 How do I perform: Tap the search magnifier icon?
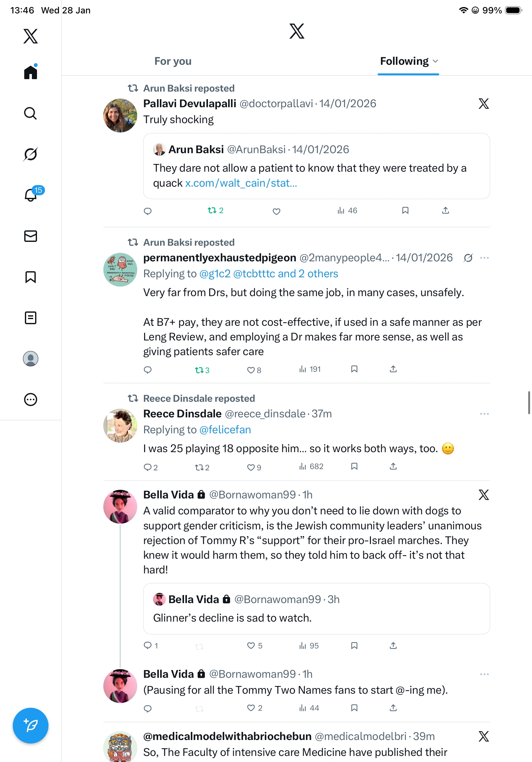coord(31,113)
